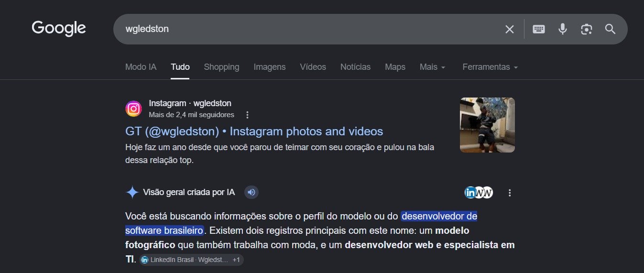Click bold text 'modelo fotográfico'

pyautogui.click(x=297, y=238)
